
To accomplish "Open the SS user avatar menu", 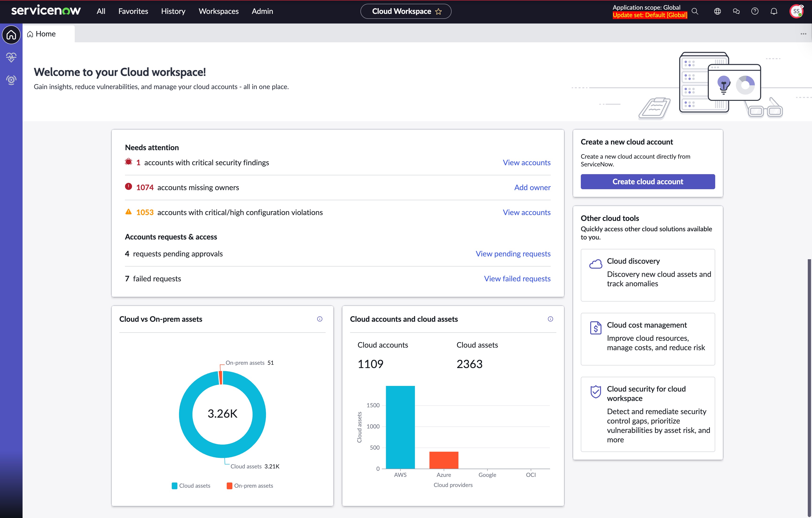I will (796, 11).
